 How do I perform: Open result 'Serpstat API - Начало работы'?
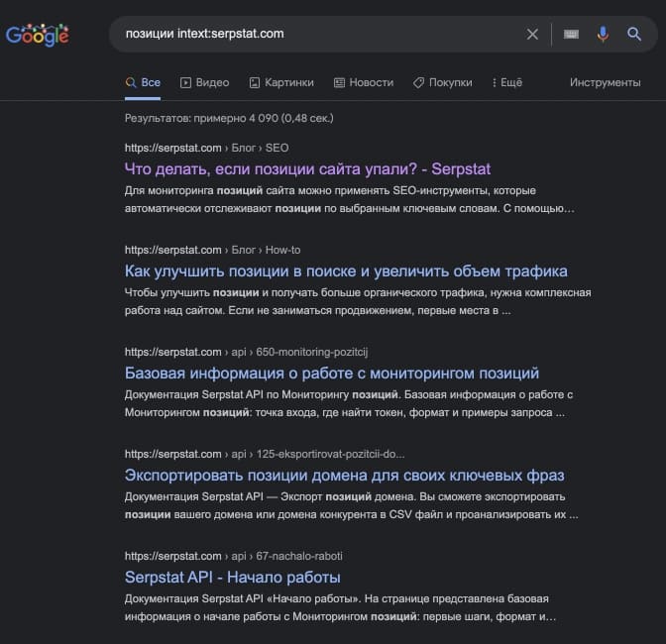coord(232,578)
